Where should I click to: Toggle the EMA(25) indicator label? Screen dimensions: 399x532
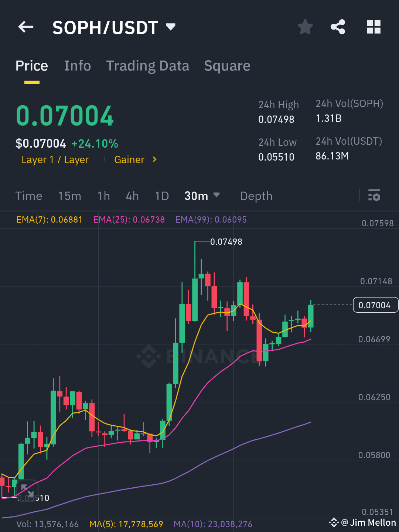[129, 219]
